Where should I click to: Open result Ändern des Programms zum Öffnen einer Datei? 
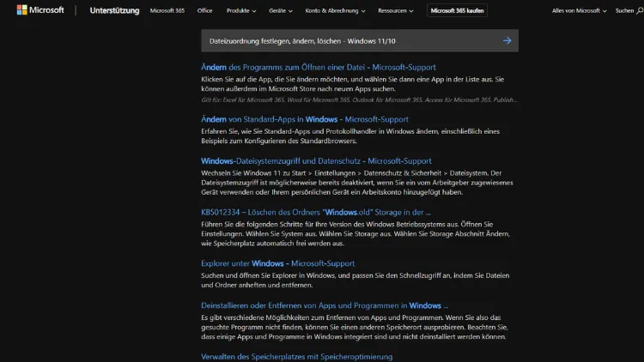(x=319, y=67)
